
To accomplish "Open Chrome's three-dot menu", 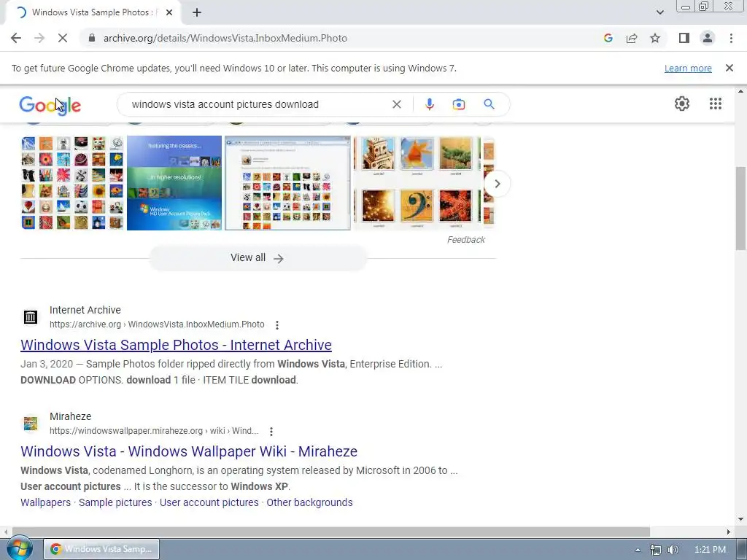I will 731,38.
